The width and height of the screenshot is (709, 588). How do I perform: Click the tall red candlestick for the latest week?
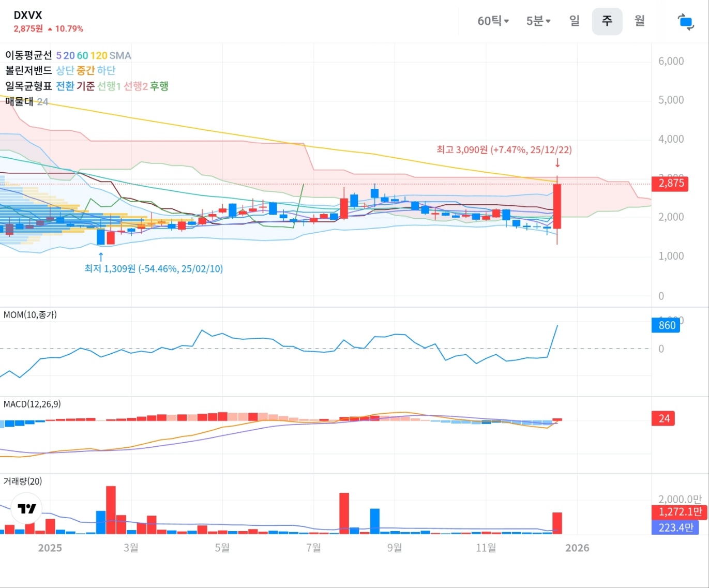(x=557, y=206)
